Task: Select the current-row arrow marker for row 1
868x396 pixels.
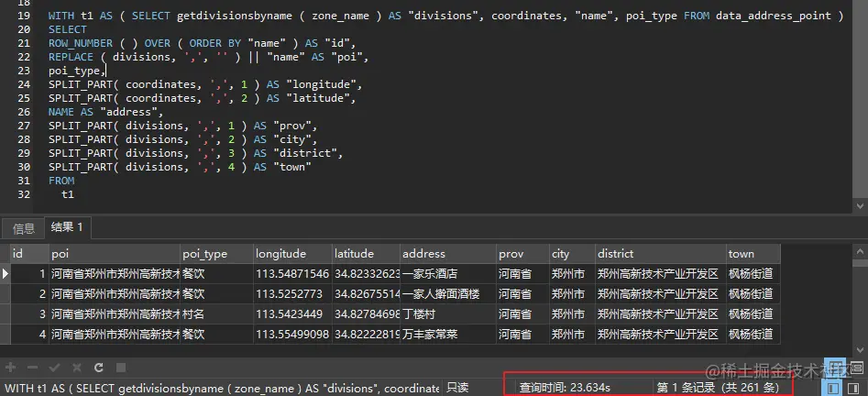Action: pyautogui.click(x=5, y=273)
